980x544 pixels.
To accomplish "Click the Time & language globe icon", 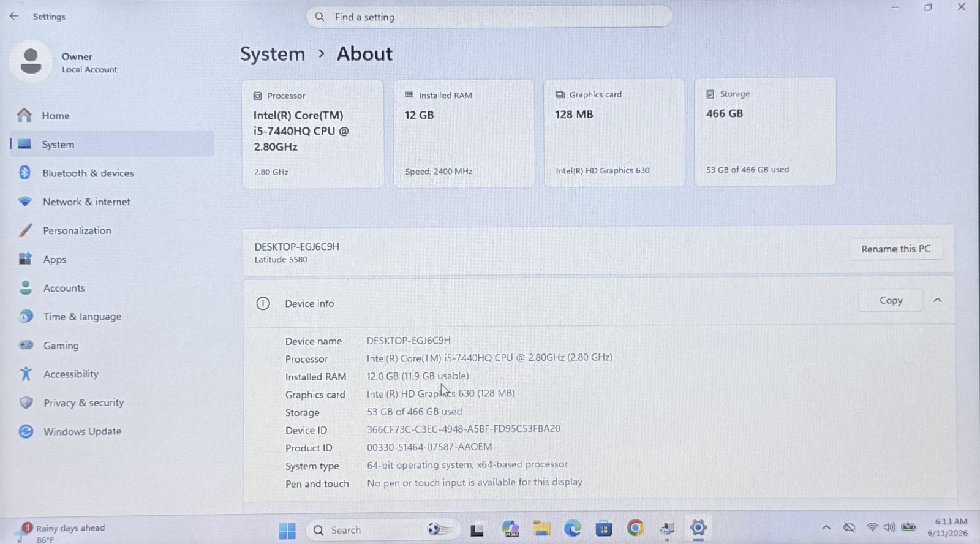I will [x=26, y=316].
